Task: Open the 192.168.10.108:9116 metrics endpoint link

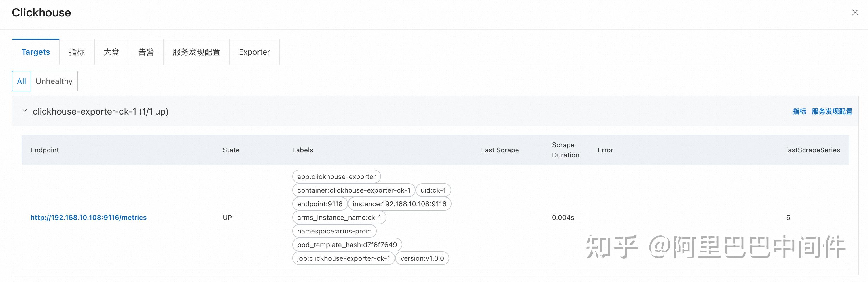Action: (x=89, y=218)
